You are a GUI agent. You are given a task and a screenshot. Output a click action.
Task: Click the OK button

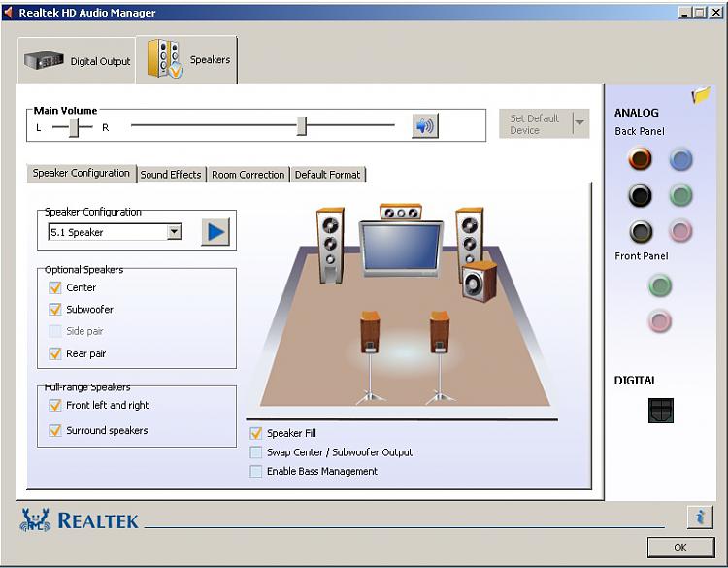[x=680, y=547]
